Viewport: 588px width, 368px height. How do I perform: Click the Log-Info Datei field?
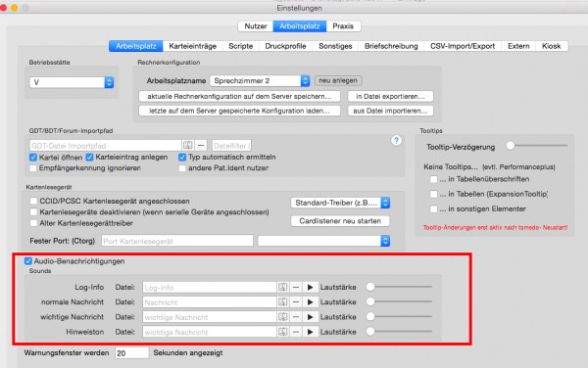coord(210,287)
